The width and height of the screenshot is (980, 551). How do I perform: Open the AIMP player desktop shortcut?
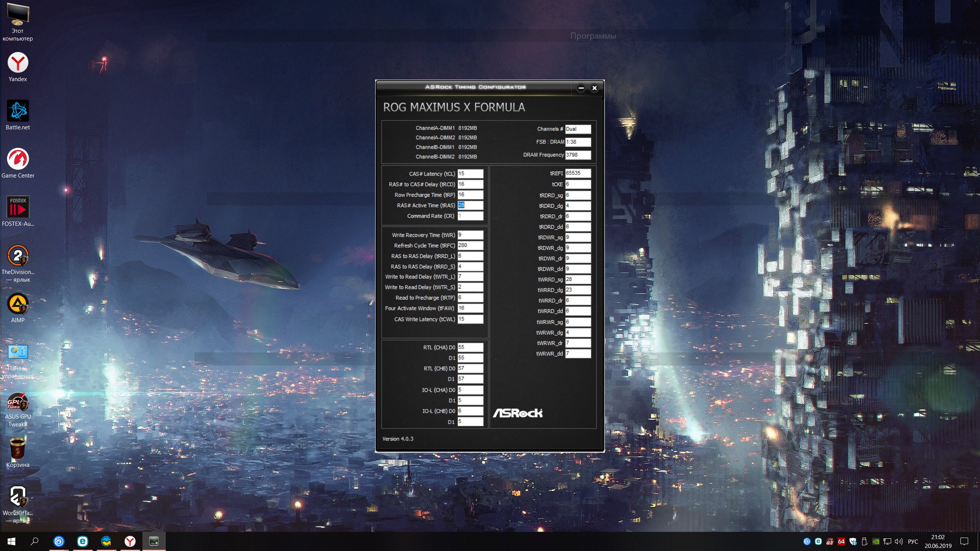[x=18, y=304]
